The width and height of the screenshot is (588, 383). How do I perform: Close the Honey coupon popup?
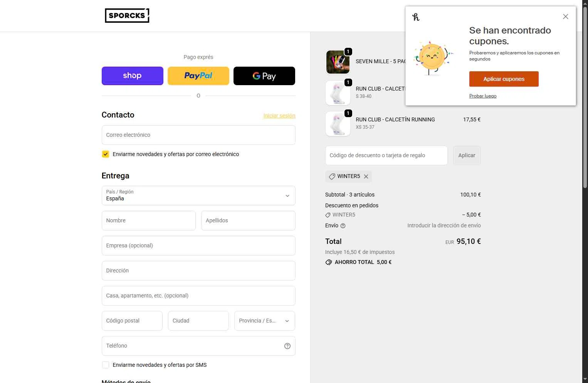pyautogui.click(x=565, y=17)
